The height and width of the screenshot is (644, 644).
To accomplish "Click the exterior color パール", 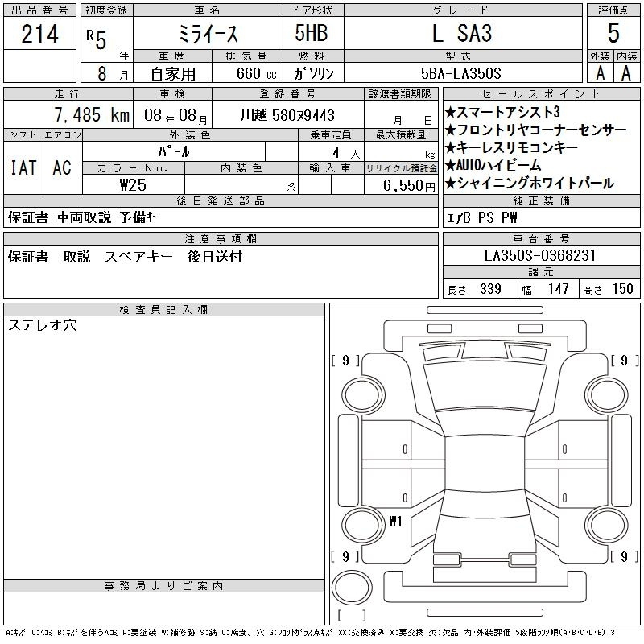I will tap(174, 152).
